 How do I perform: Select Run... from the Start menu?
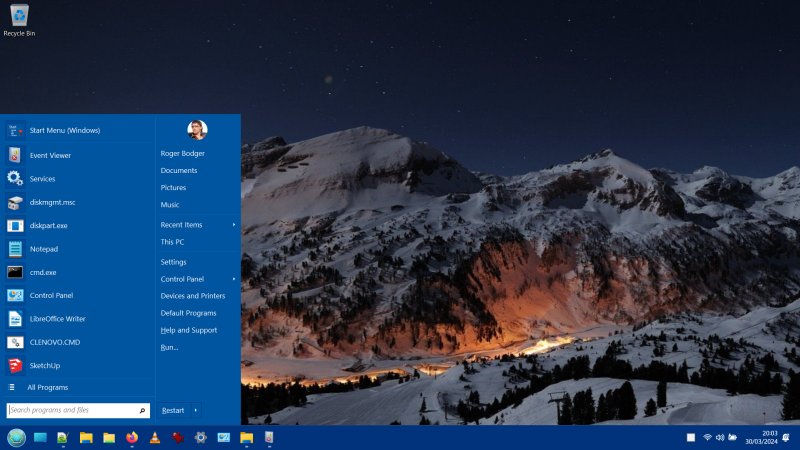(169, 347)
